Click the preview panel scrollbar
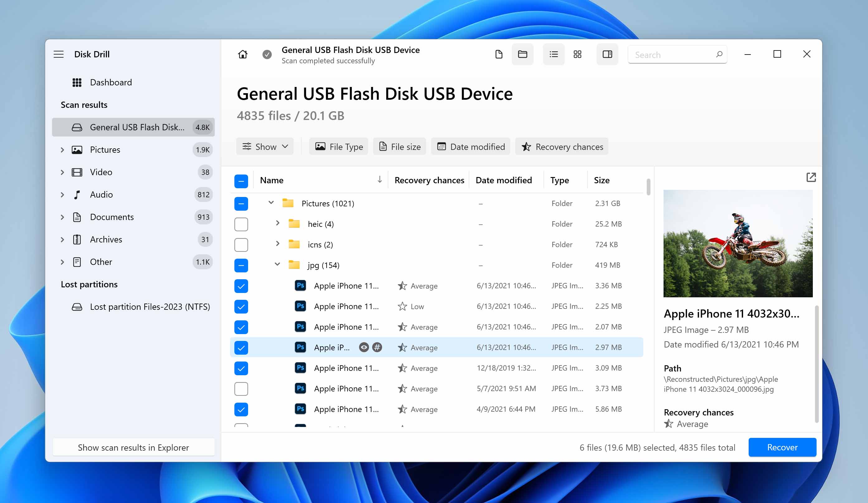868x503 pixels. pos(816,363)
